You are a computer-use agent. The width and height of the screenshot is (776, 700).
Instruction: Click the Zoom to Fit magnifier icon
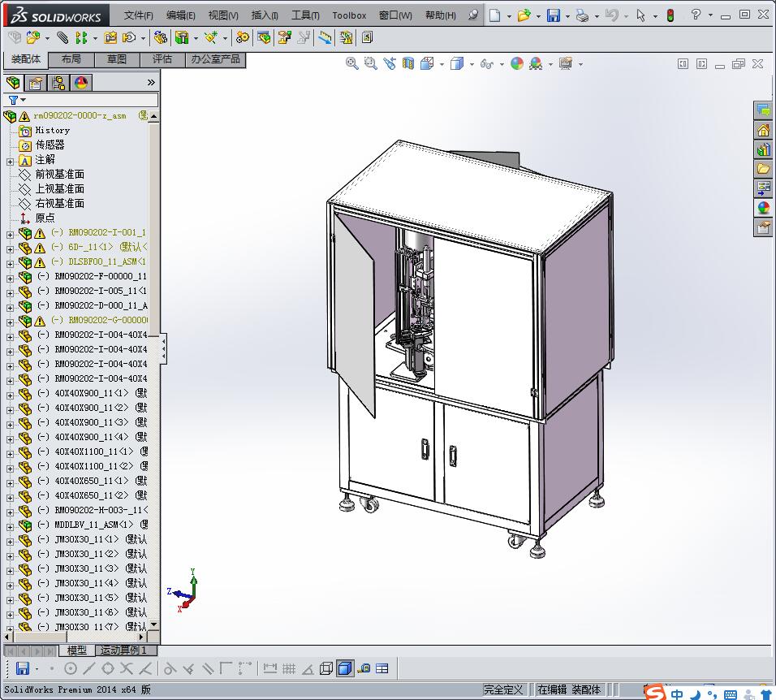(352, 64)
